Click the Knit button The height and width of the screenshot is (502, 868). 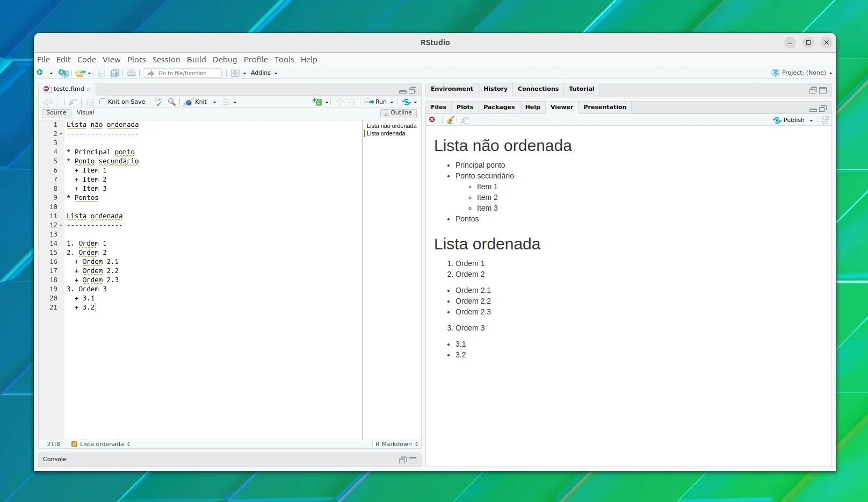(x=196, y=102)
